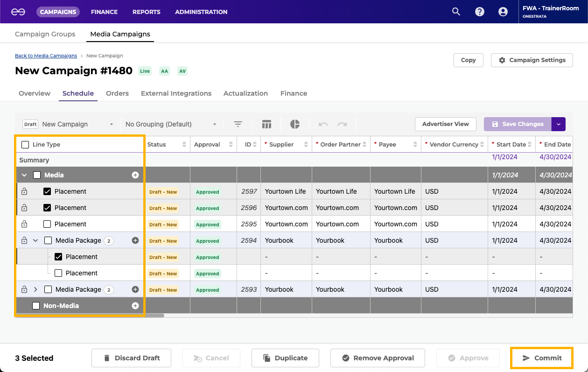Switch to the Orders tab
The height and width of the screenshot is (372, 588).
pyautogui.click(x=117, y=93)
